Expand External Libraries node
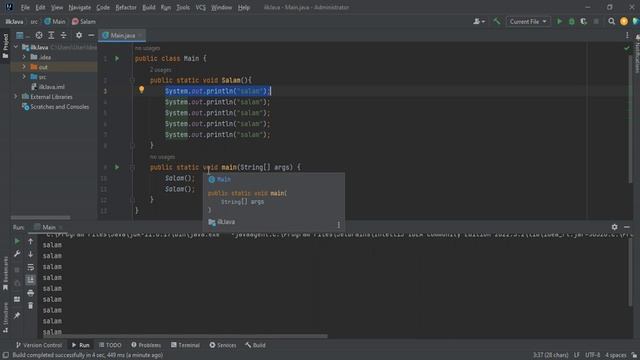This screenshot has height=360, width=640. [16, 97]
